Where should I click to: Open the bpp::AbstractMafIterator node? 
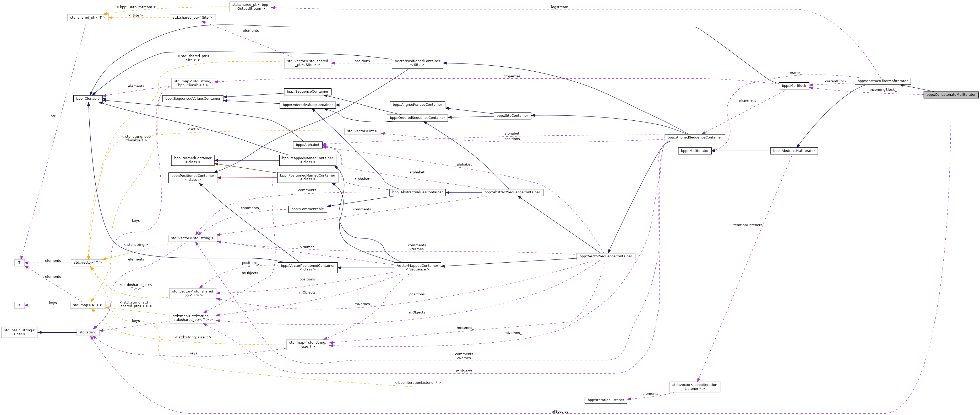pyautogui.click(x=794, y=151)
